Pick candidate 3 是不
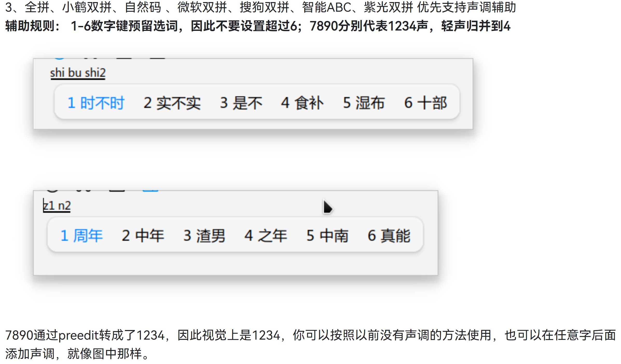The width and height of the screenshot is (621, 364). [x=241, y=103]
